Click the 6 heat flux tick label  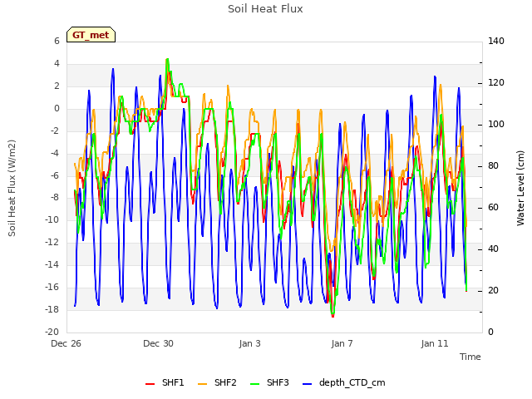coord(57,41)
